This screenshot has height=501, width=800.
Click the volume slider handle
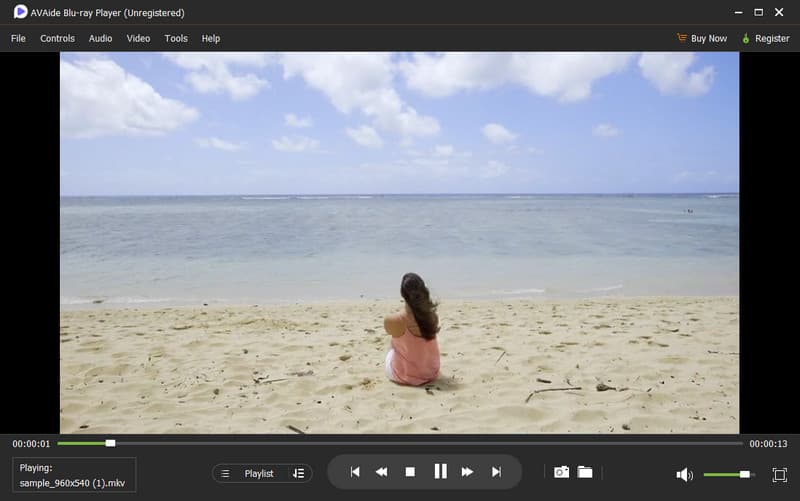pyautogui.click(x=745, y=474)
